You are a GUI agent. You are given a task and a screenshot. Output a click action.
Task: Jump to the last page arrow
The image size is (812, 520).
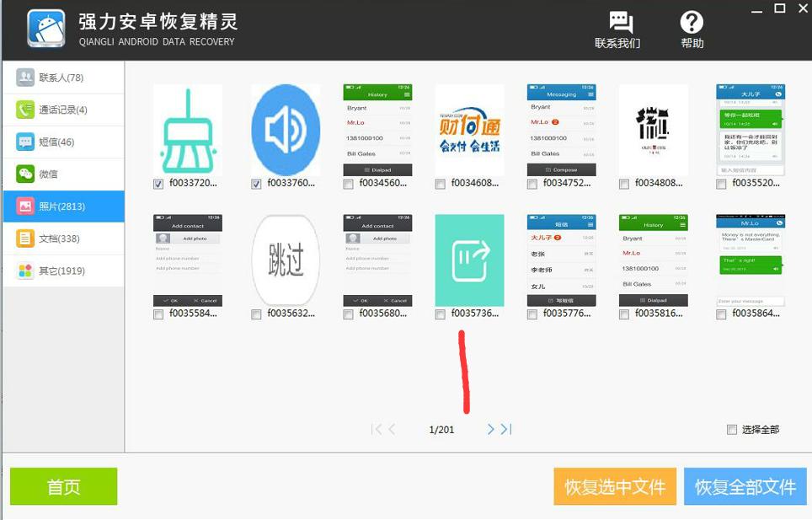[506, 429]
